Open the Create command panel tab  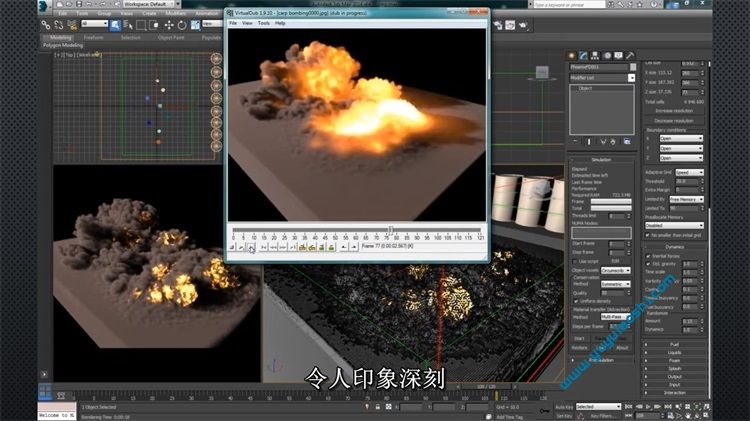(572, 55)
